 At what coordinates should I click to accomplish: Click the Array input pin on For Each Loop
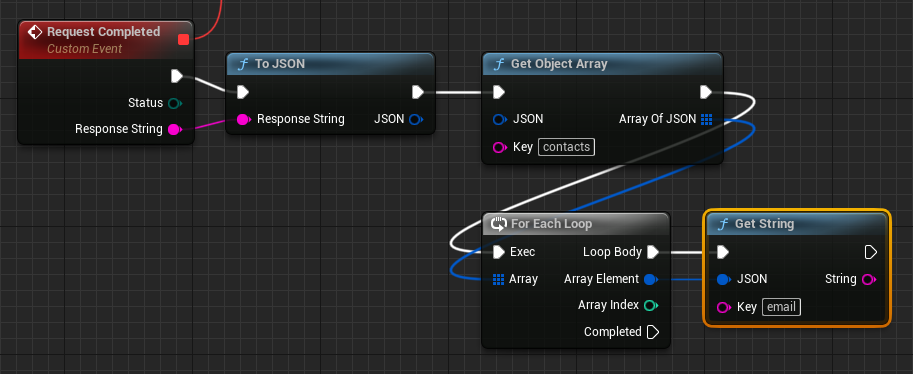pyautogui.click(x=498, y=280)
